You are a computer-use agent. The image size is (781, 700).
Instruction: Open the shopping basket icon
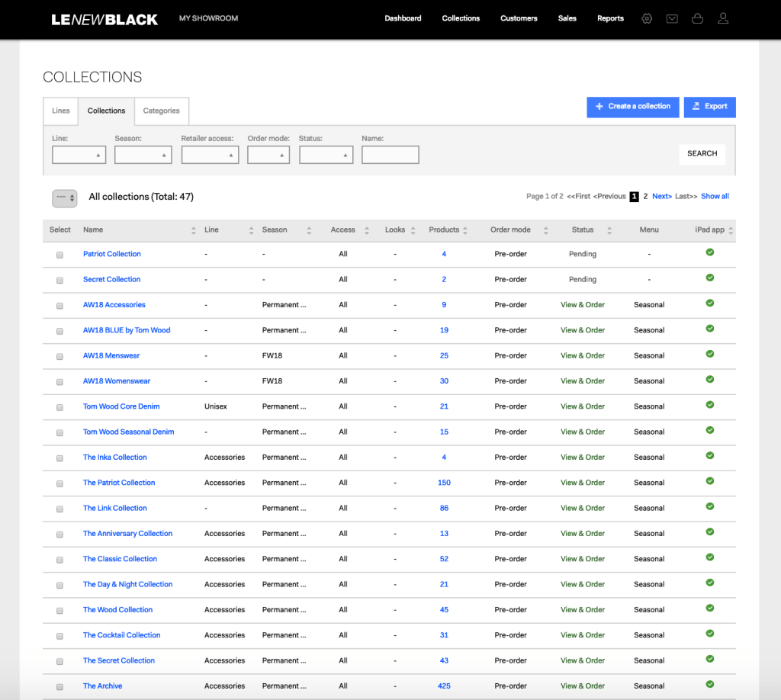coord(697,18)
